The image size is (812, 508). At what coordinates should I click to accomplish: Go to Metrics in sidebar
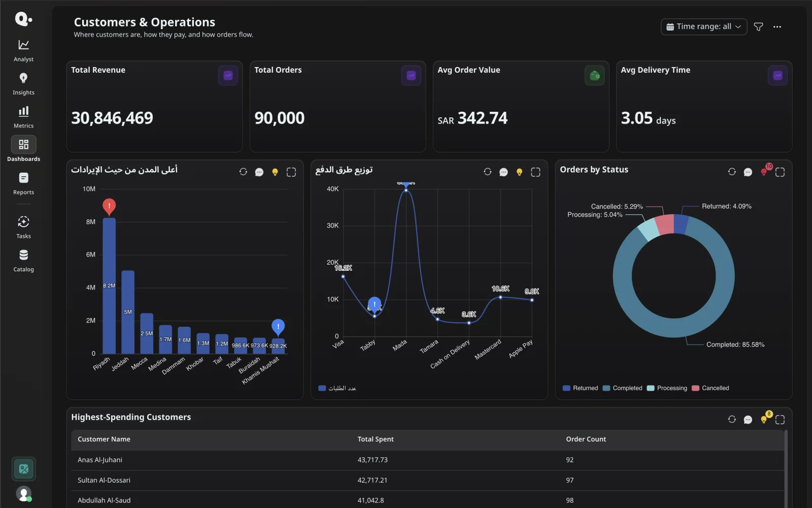tap(23, 117)
